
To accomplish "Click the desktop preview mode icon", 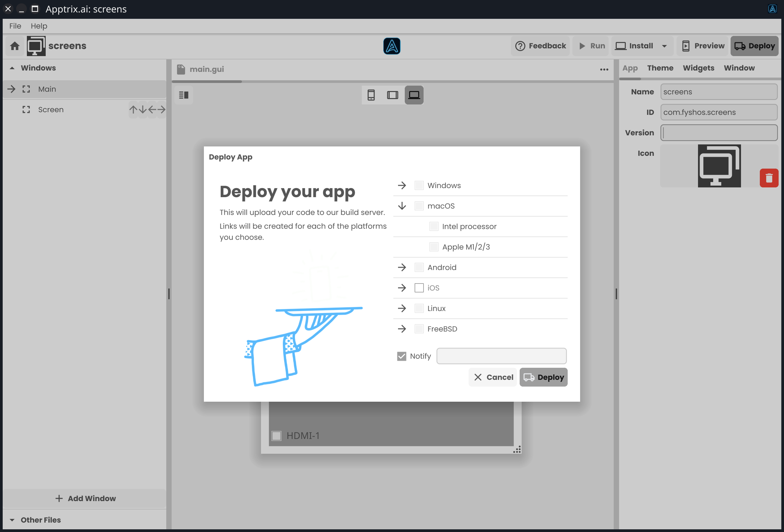I will tap(414, 95).
